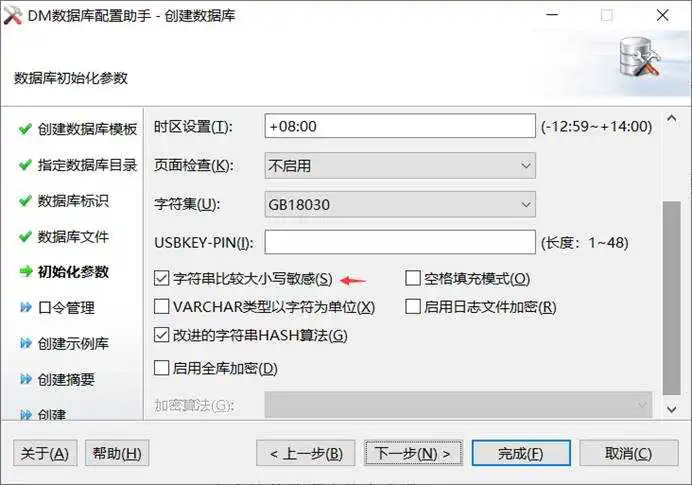Click green checkmark beside 创建数据库模板

(25, 129)
